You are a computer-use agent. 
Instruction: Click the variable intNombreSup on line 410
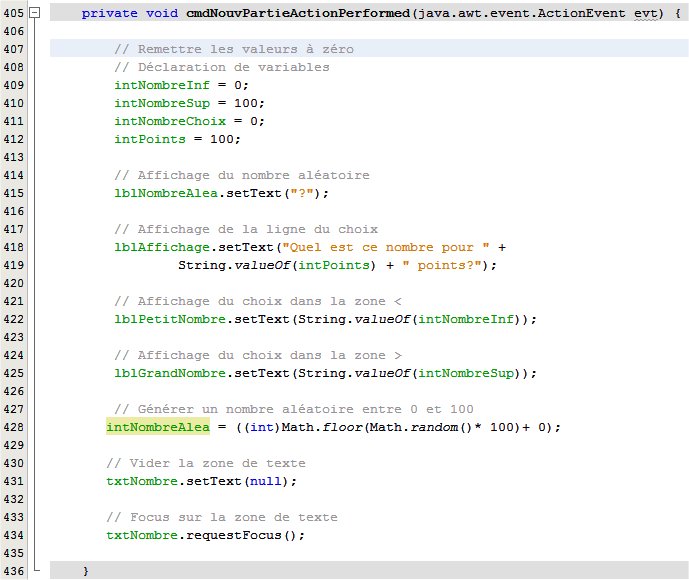point(162,103)
